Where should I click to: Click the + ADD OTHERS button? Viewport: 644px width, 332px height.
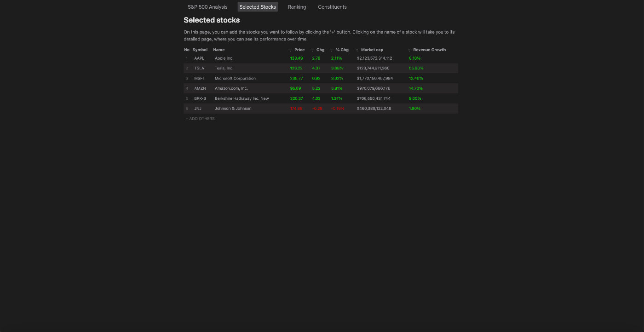click(x=200, y=119)
